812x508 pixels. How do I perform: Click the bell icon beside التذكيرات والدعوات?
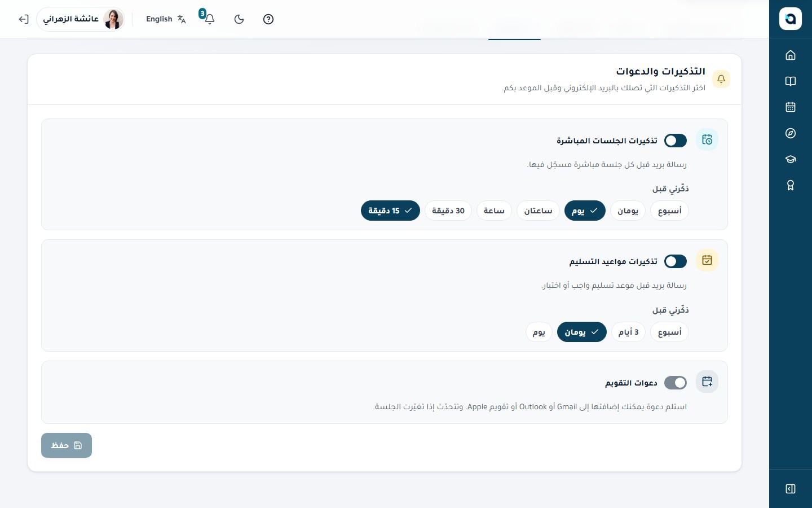pos(721,79)
